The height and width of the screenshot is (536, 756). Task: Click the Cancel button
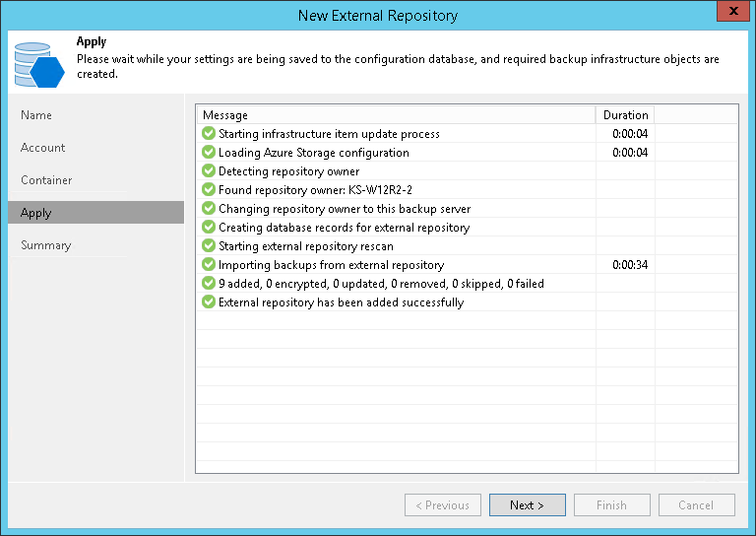coord(696,505)
